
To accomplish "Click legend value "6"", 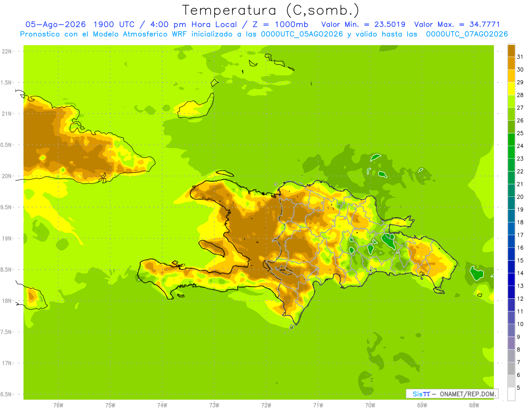I will (x=519, y=375).
